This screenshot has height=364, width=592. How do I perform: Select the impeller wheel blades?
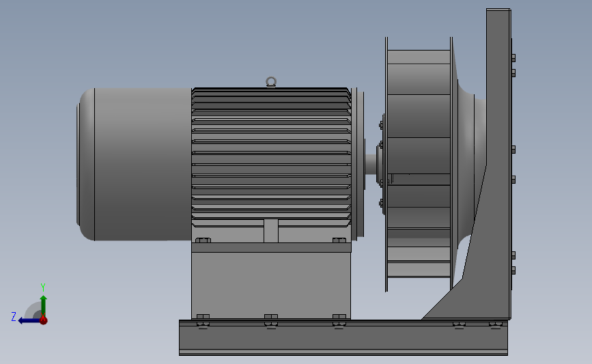419,165
